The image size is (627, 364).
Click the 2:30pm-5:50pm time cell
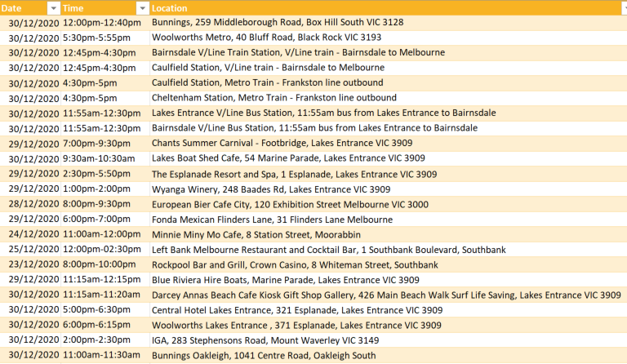105,174
